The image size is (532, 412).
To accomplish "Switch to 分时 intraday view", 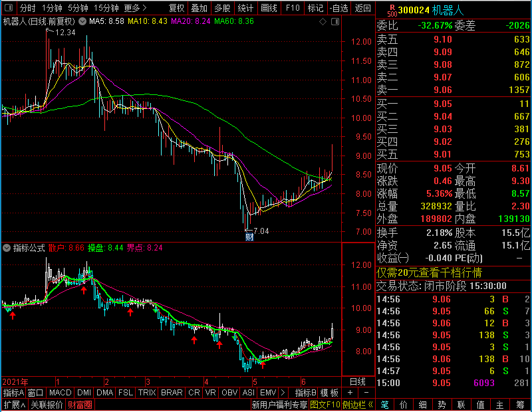I will [27, 8].
